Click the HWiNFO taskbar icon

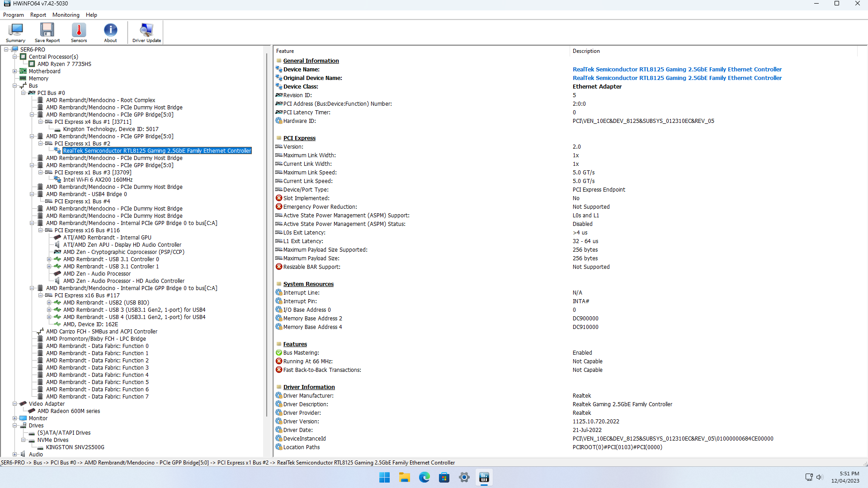coord(484,477)
